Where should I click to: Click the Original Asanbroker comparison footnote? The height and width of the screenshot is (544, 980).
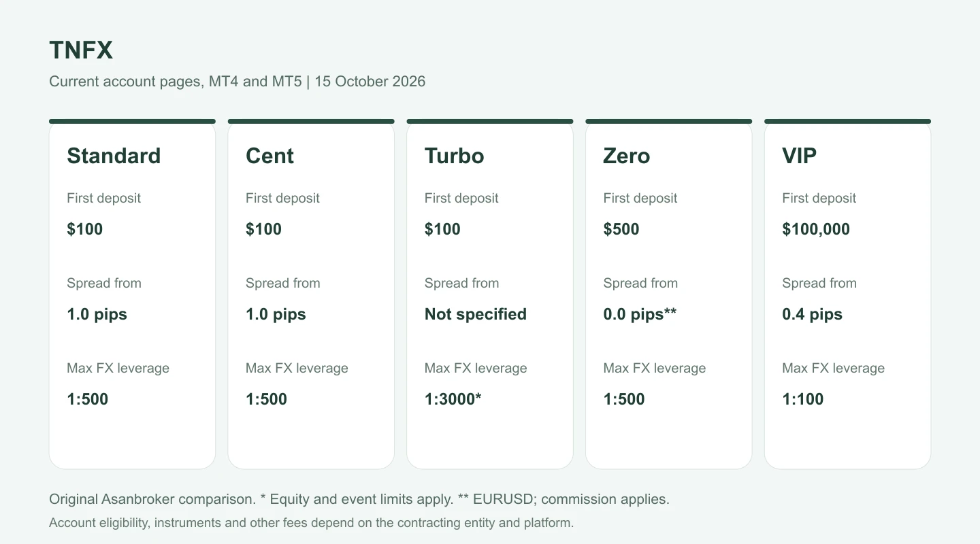pos(359,499)
